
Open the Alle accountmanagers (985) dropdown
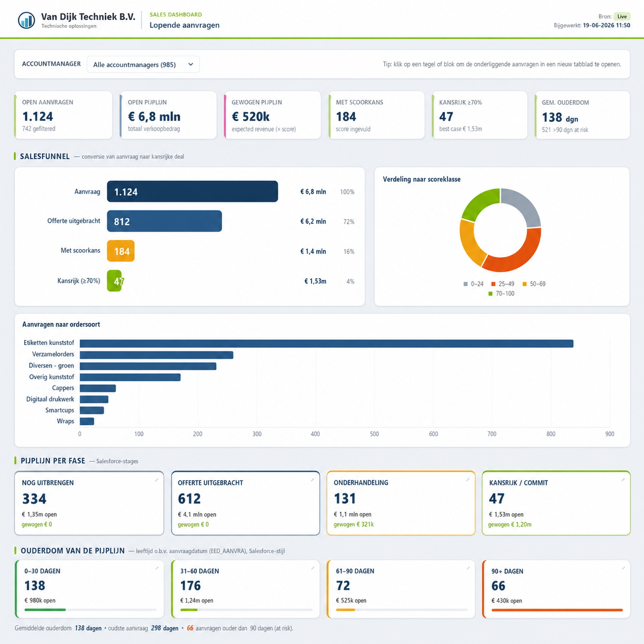click(143, 65)
